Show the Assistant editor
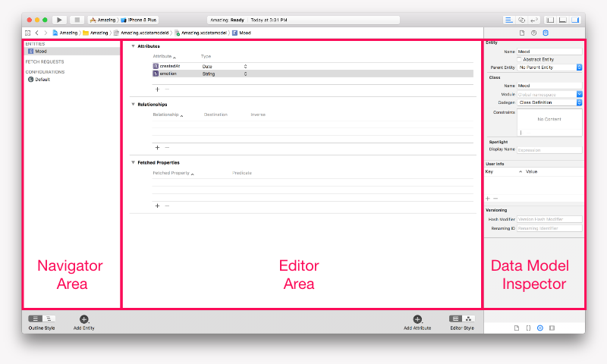Screen dimensions: 607x364 pyautogui.click(x=521, y=20)
